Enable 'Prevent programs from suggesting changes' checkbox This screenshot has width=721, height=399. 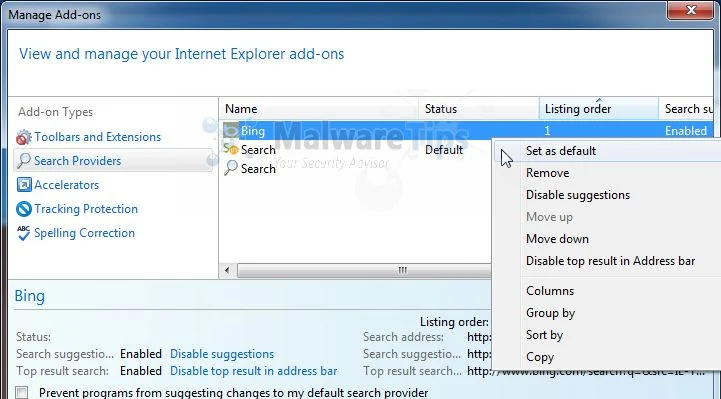point(21,393)
